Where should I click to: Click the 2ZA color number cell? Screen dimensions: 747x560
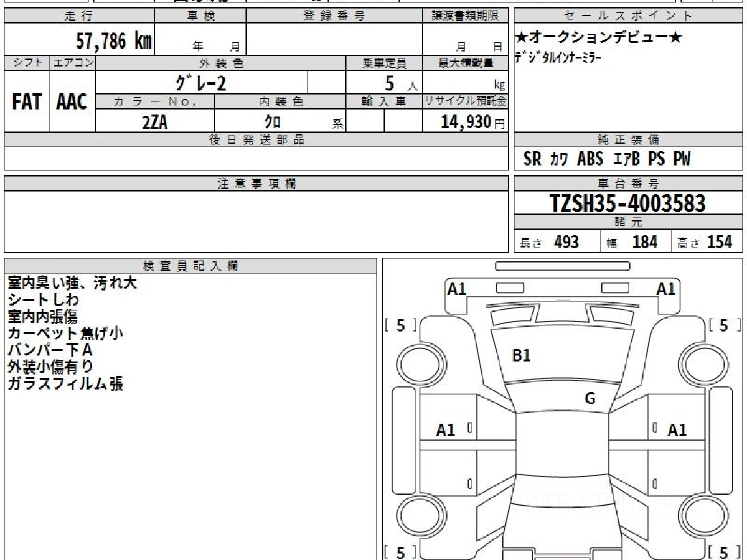(154, 122)
